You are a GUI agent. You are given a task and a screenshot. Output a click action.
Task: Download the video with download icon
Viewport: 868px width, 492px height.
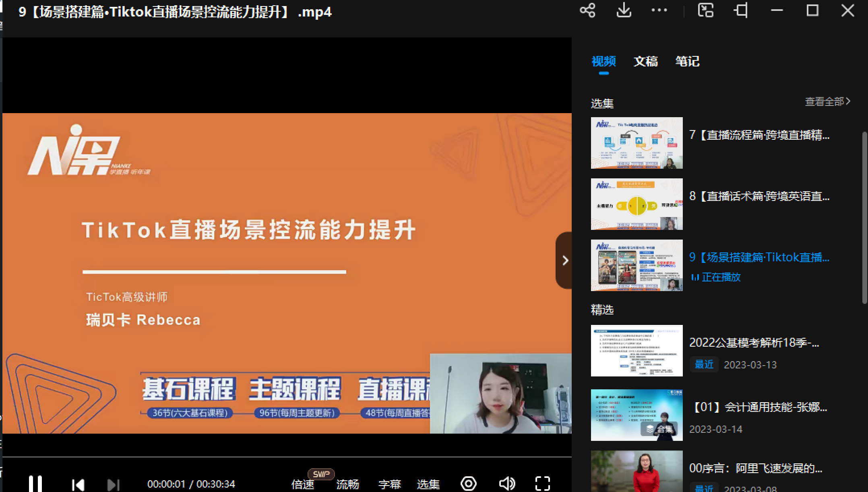tap(624, 10)
